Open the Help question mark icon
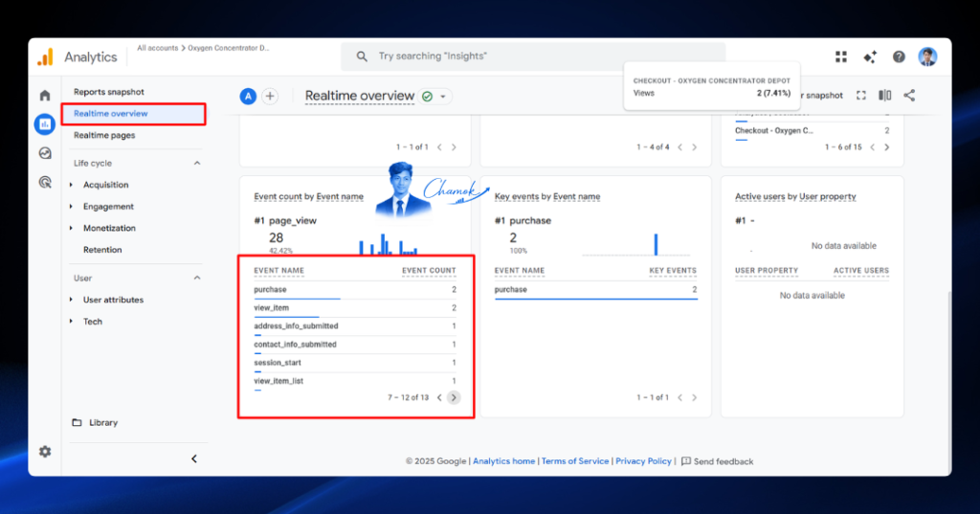The image size is (980, 514). (x=899, y=56)
